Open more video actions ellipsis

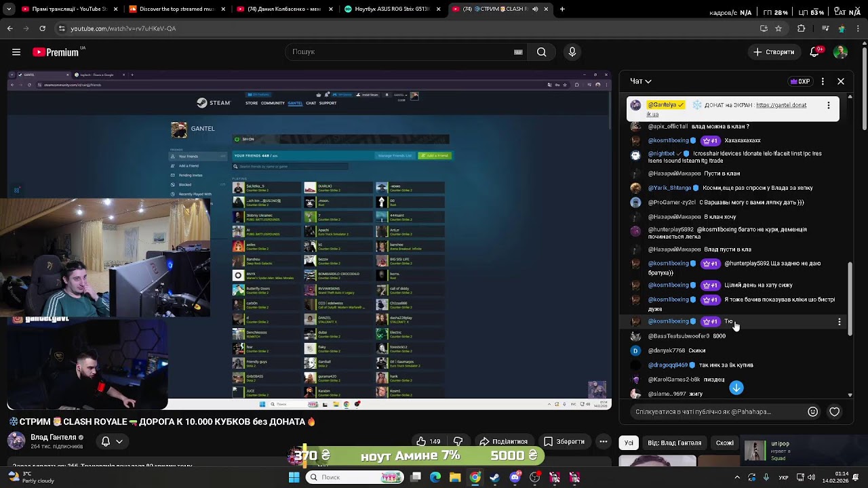[x=603, y=441]
